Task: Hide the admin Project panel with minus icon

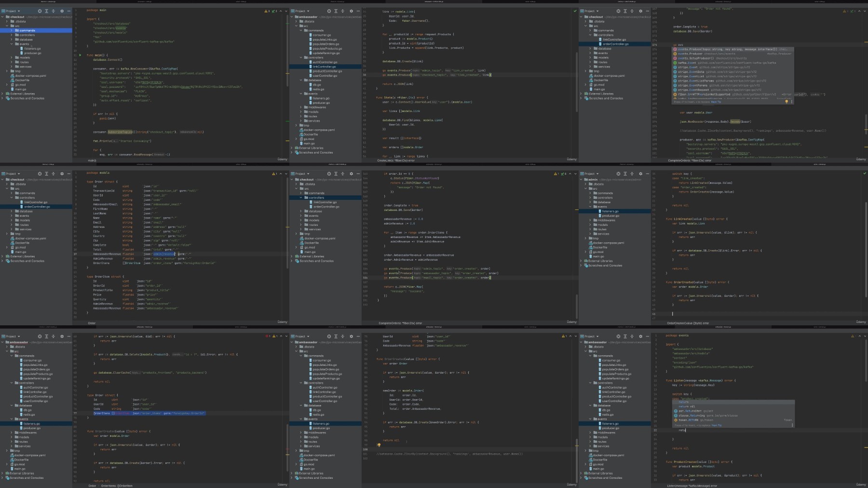Action: [x=647, y=174]
